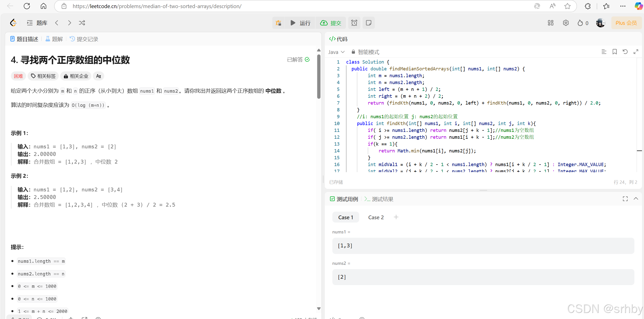Toggle fullscreen for the code editor
This screenshot has height=319, width=644.
pos(636,52)
